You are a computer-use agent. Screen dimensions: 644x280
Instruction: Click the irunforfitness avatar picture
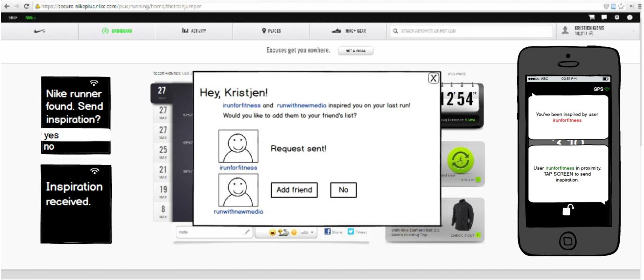pyautogui.click(x=238, y=146)
